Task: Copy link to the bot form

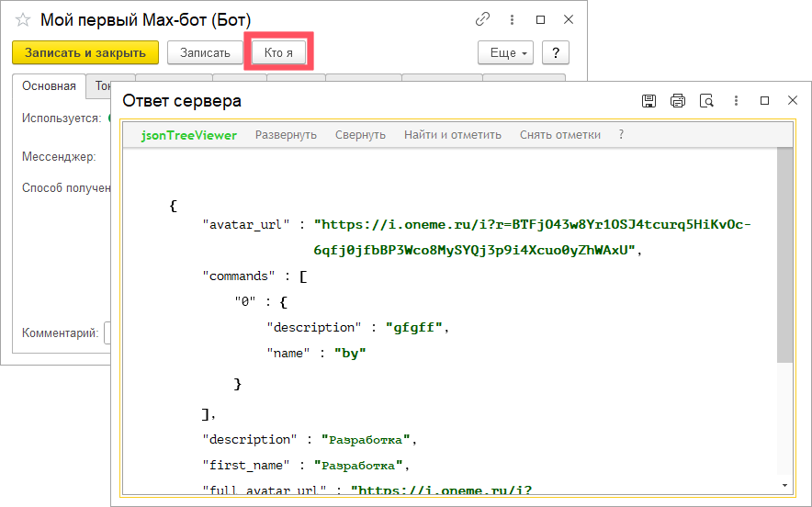Action: (482, 19)
